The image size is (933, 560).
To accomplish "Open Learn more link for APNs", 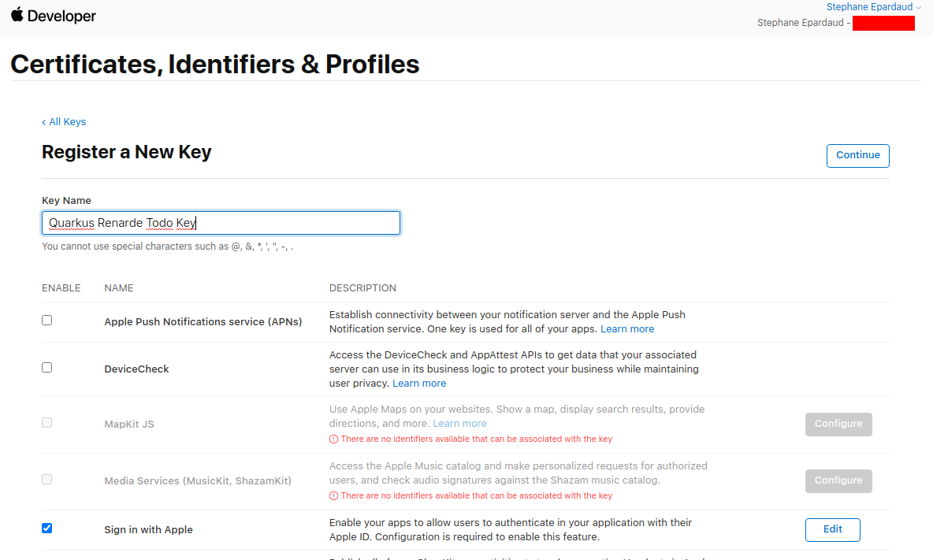I will 627,329.
